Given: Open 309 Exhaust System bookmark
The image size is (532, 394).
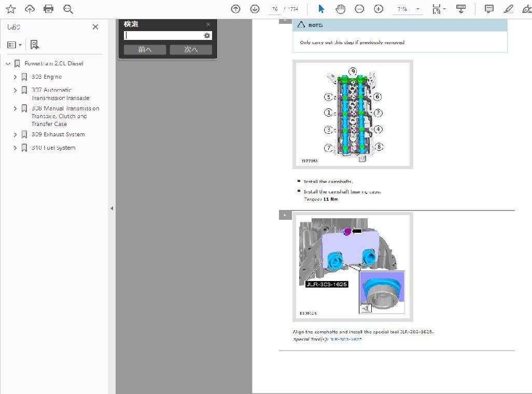Looking at the screenshot, I should 58,134.
